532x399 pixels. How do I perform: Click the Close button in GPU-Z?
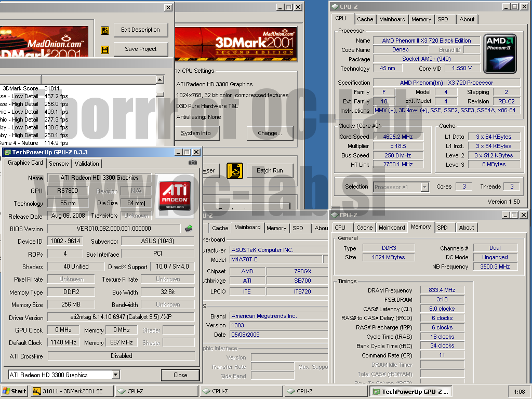[x=180, y=375]
